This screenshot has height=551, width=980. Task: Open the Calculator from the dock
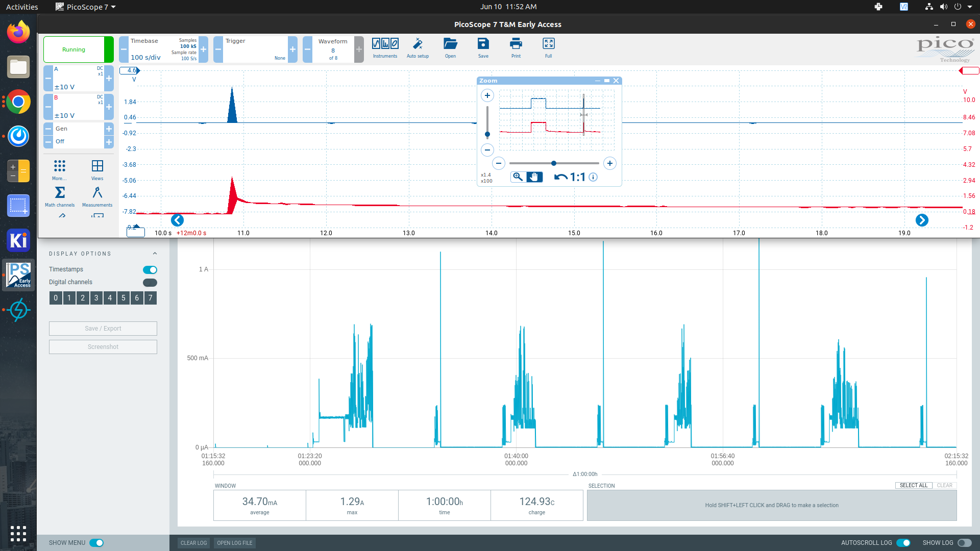(18, 171)
